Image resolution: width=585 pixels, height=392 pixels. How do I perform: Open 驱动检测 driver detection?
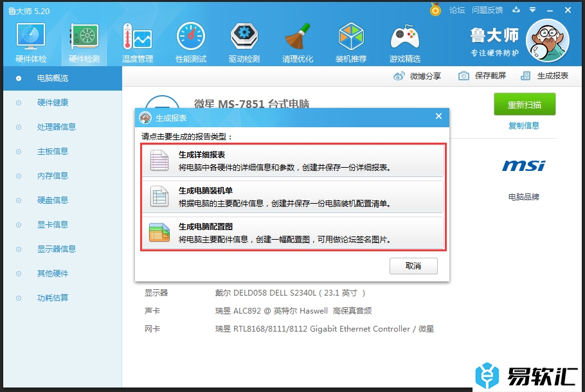[244, 43]
